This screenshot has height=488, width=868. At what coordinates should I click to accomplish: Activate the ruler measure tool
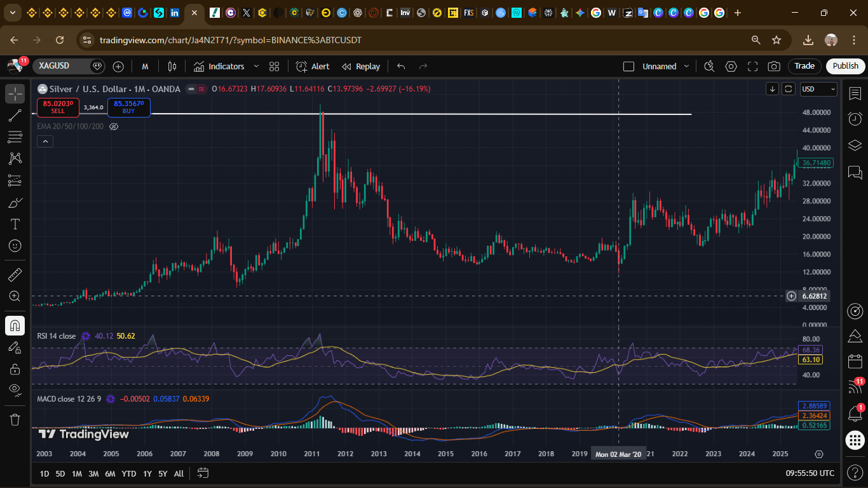[x=15, y=274]
